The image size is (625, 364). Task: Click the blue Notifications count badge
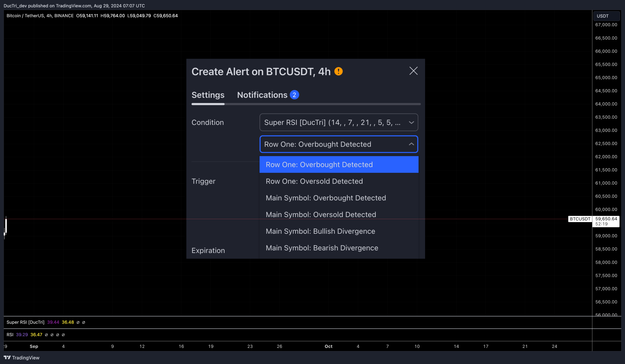(294, 95)
